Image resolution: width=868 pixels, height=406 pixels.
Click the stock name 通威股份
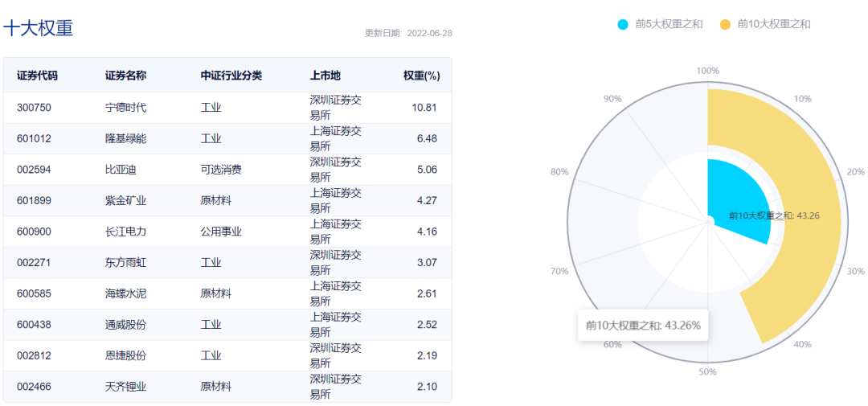point(125,325)
